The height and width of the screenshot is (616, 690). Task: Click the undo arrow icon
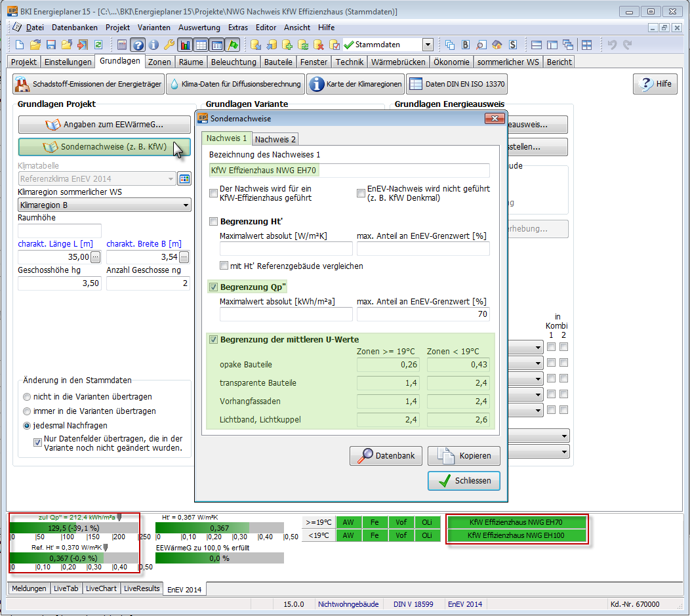click(x=612, y=45)
